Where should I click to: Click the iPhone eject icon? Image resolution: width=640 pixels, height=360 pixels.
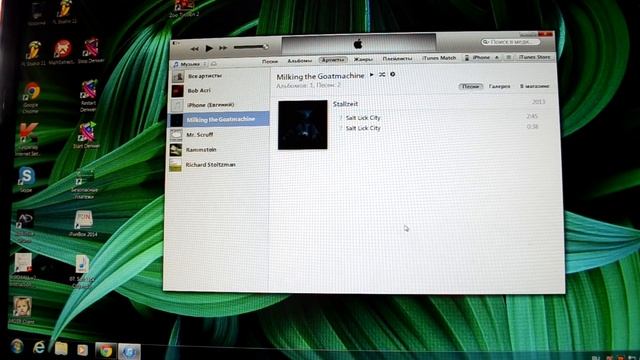pyautogui.click(x=497, y=58)
